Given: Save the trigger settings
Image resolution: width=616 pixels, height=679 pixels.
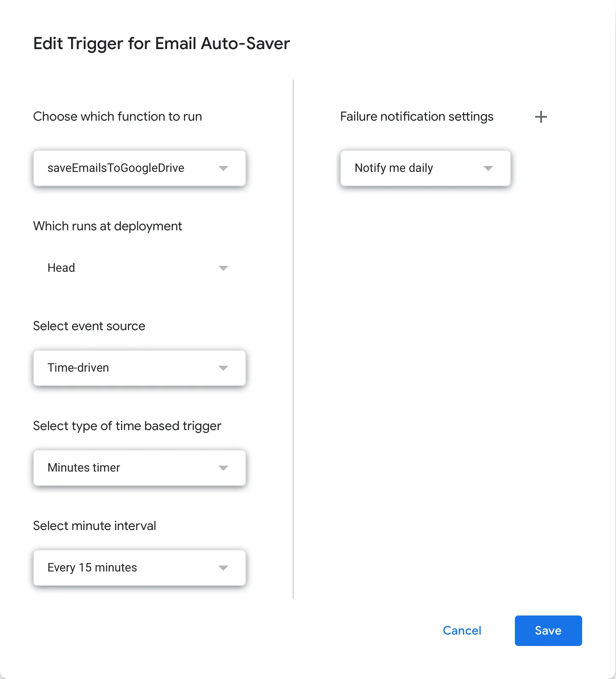Looking at the screenshot, I should [548, 631].
